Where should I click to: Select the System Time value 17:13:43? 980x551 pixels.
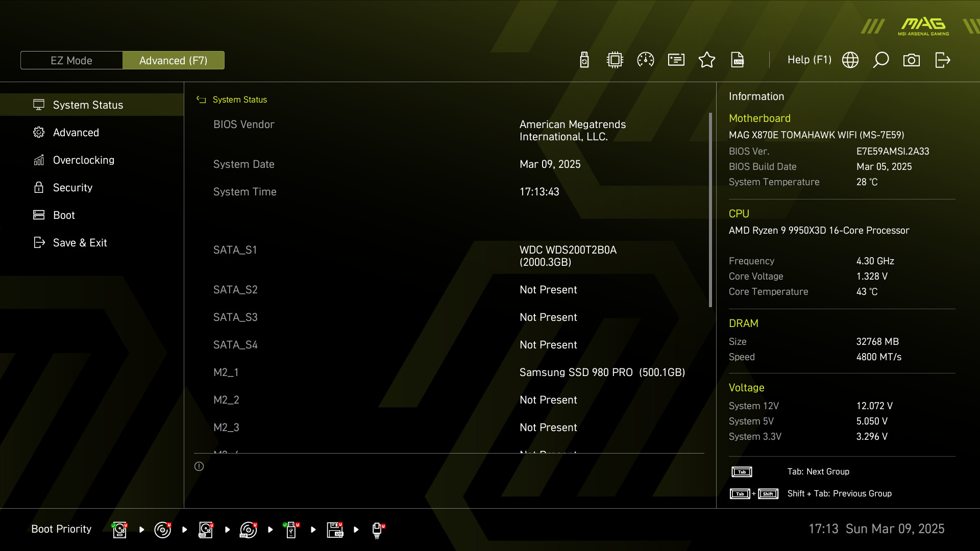[x=540, y=192]
